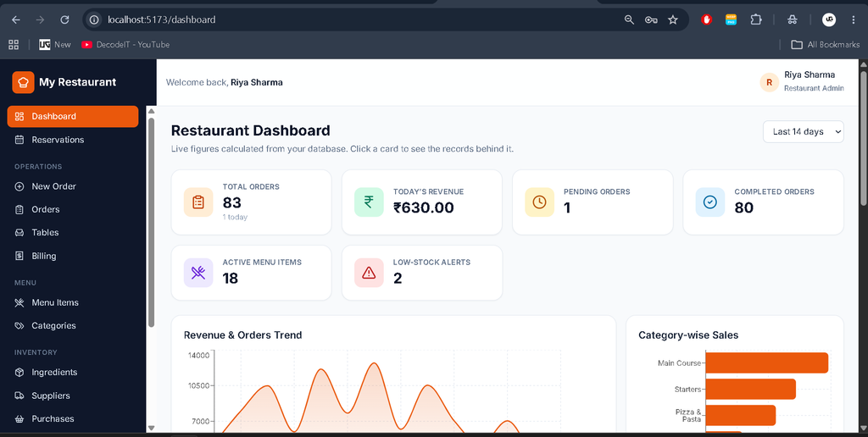
Task: Click the Purchases basket icon
Action: [19, 418]
